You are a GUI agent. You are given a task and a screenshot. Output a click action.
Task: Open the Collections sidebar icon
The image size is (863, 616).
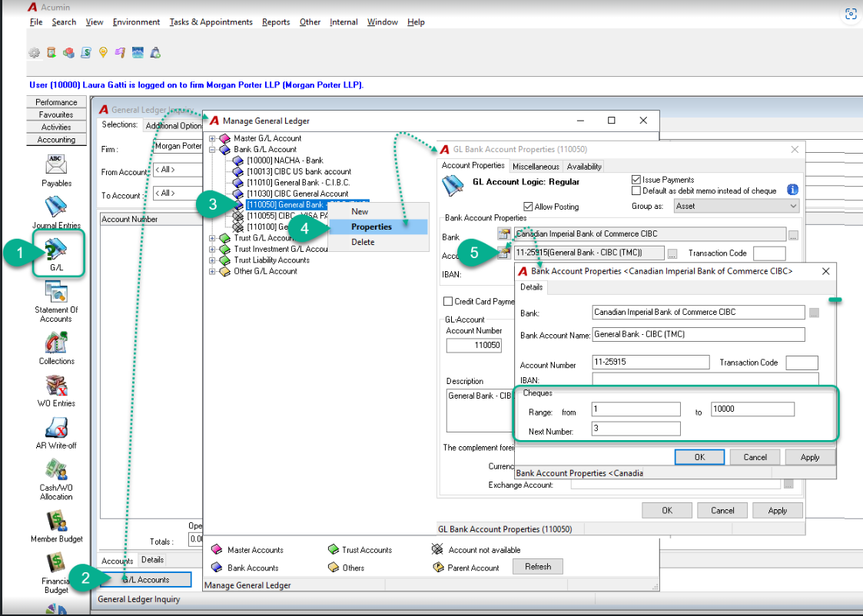click(56, 343)
